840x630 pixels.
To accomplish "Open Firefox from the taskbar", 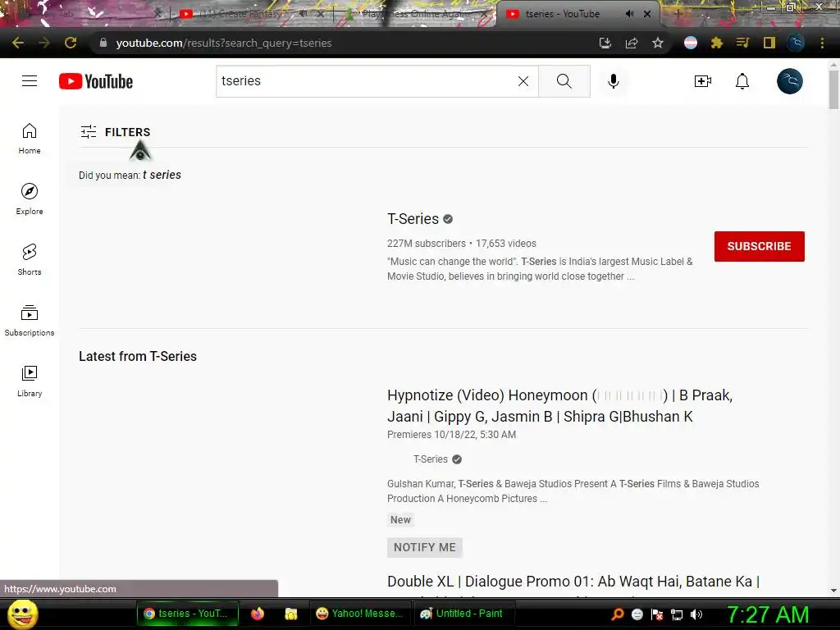I will [x=258, y=614].
